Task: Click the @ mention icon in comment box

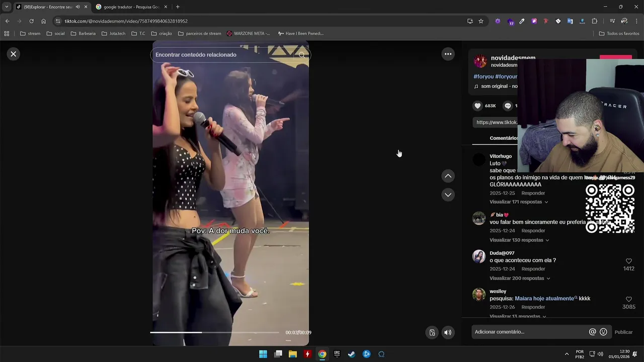Action: coord(592,332)
